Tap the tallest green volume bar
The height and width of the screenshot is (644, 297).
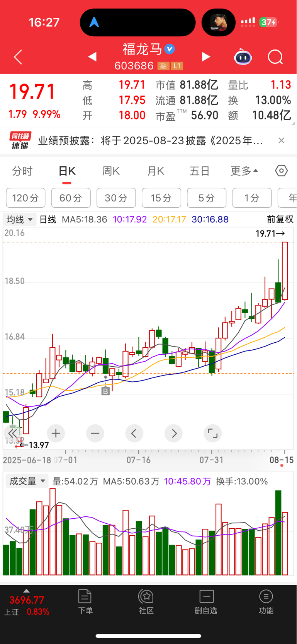coord(278,533)
